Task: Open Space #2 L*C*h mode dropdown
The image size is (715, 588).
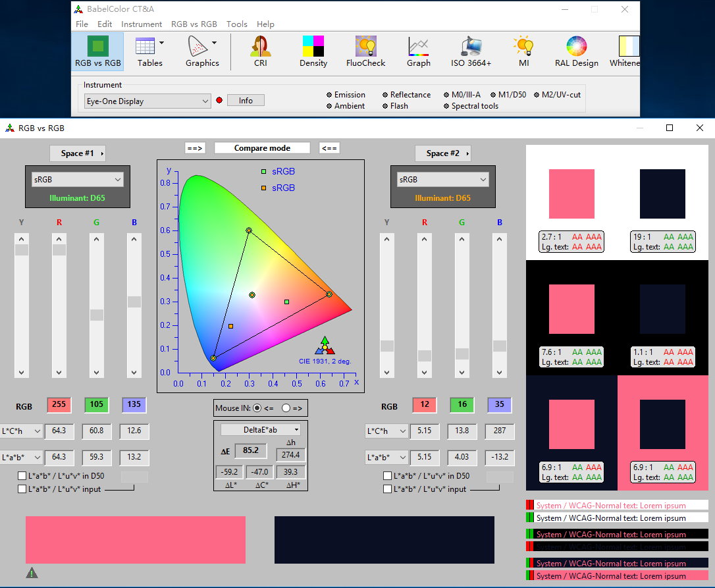Action: tap(386, 431)
